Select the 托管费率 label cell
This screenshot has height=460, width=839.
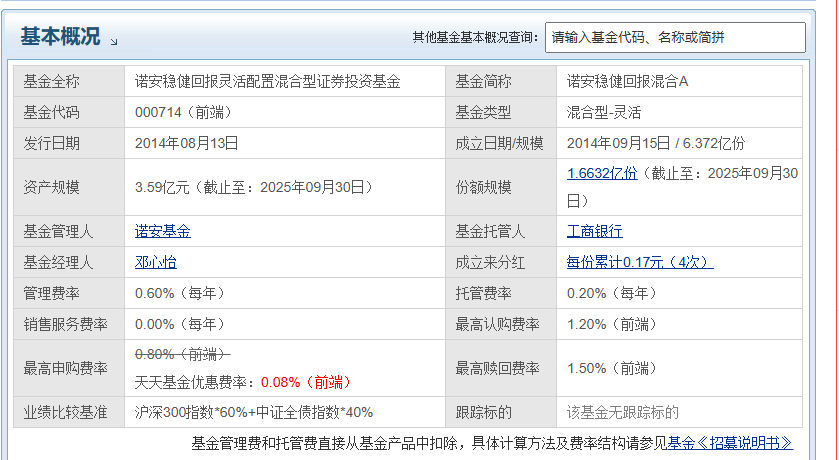(x=501, y=294)
